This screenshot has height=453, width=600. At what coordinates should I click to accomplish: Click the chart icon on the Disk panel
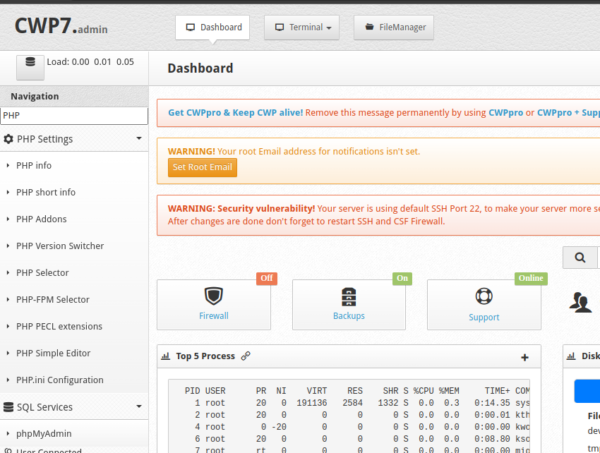571,356
